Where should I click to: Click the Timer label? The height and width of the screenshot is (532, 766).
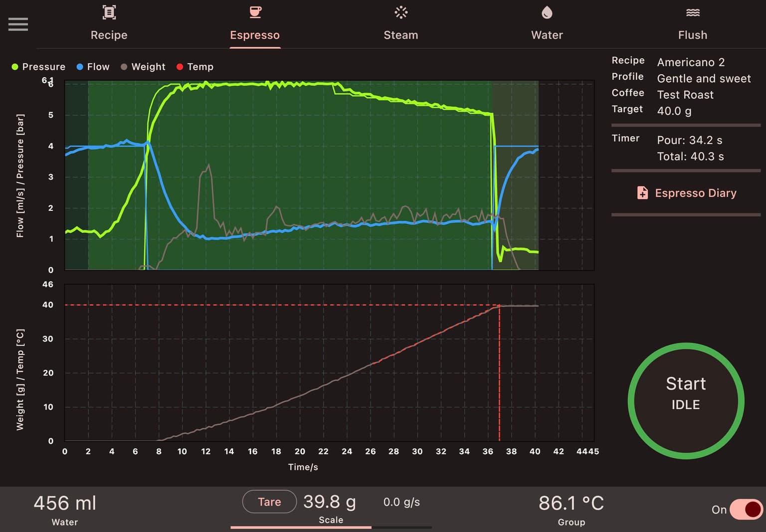[625, 138]
